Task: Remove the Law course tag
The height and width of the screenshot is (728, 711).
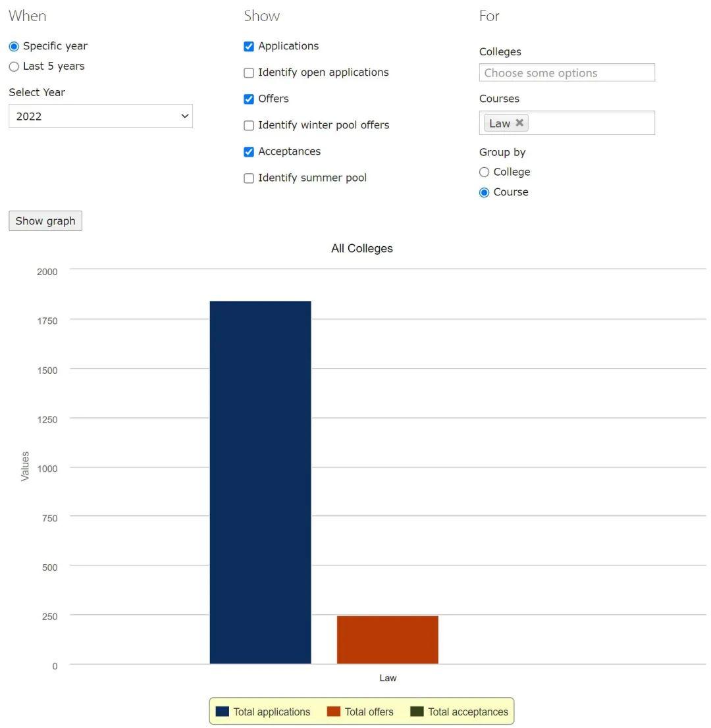Action: point(519,122)
